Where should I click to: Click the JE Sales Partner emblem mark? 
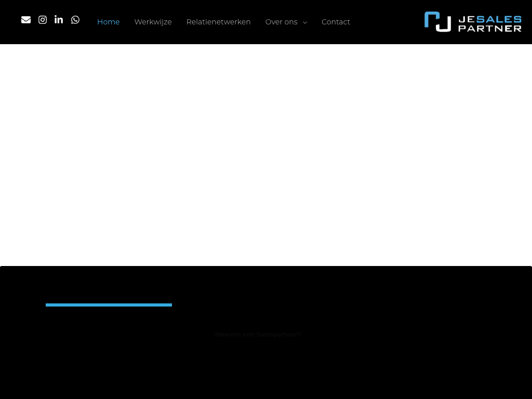coord(437,22)
